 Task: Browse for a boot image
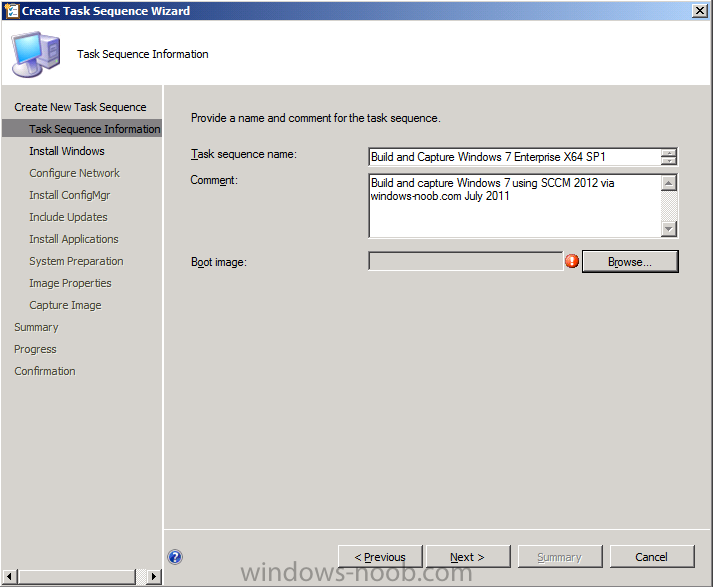pyautogui.click(x=630, y=261)
